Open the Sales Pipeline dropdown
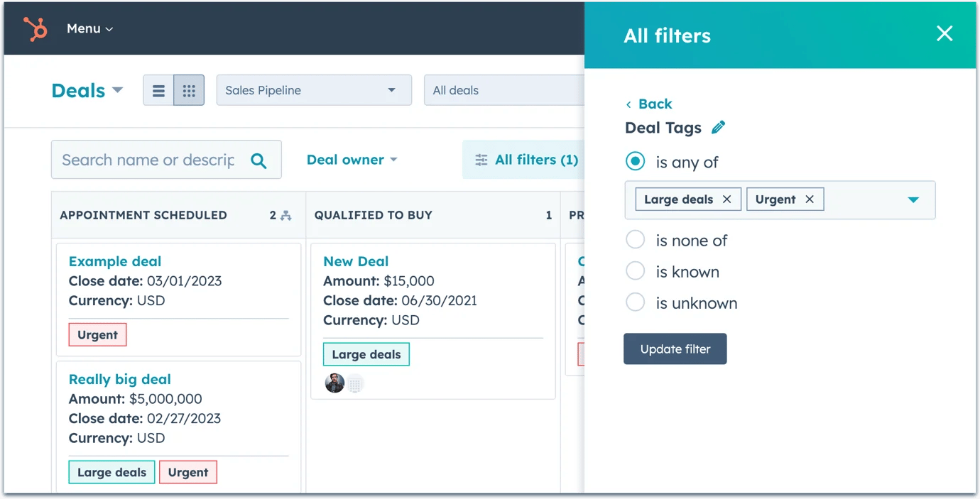Image resolution: width=980 pixels, height=499 pixels. click(313, 91)
